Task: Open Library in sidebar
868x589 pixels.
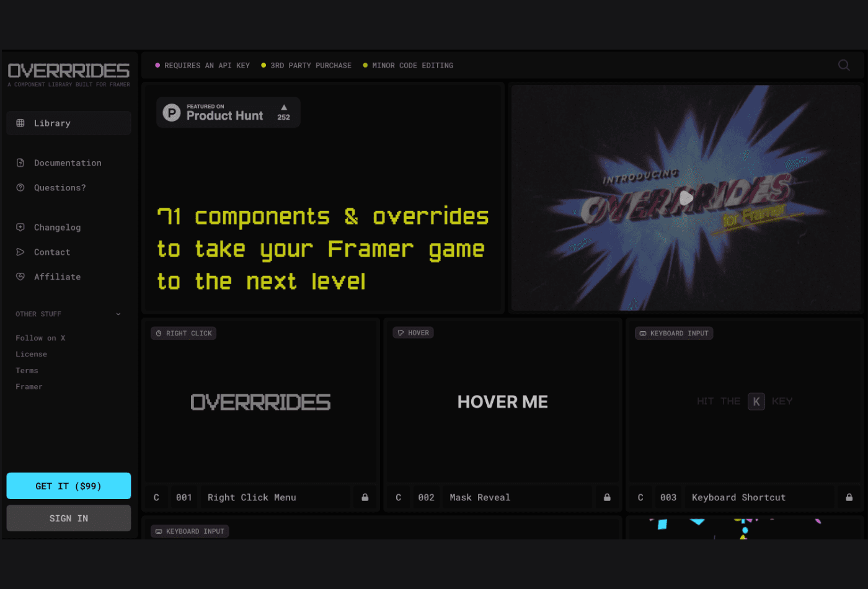Action: 69,123
